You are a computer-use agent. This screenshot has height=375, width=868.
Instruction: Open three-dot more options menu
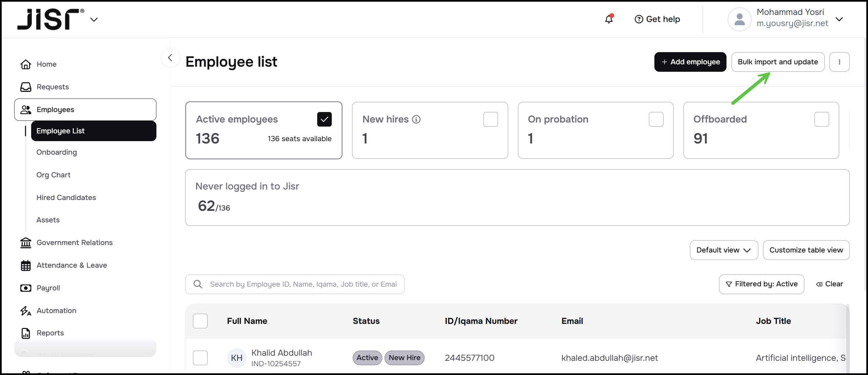tap(839, 62)
